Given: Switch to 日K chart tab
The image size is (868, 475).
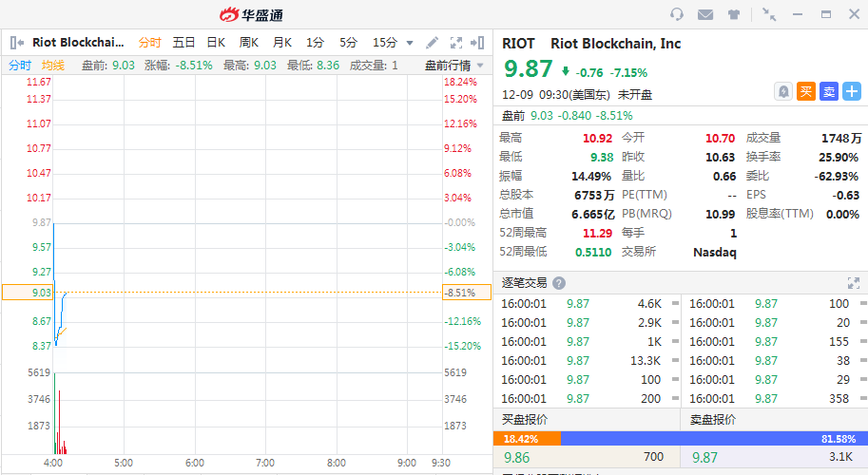Looking at the screenshot, I should (x=216, y=43).
